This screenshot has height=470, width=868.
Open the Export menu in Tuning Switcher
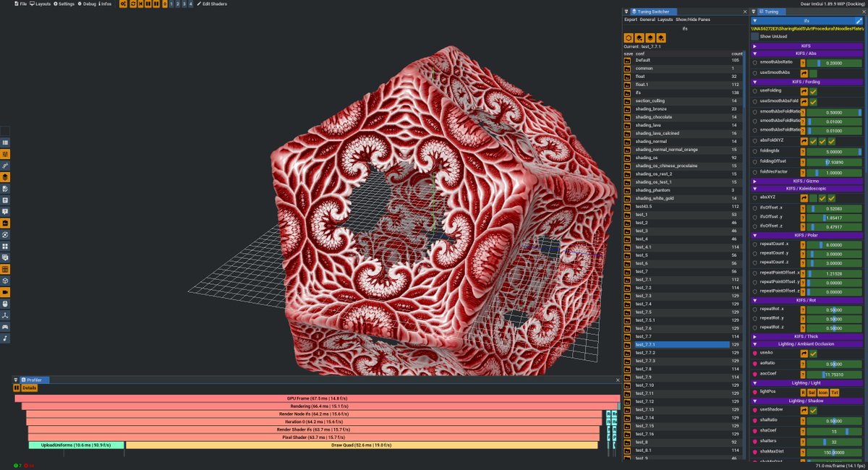click(x=631, y=20)
